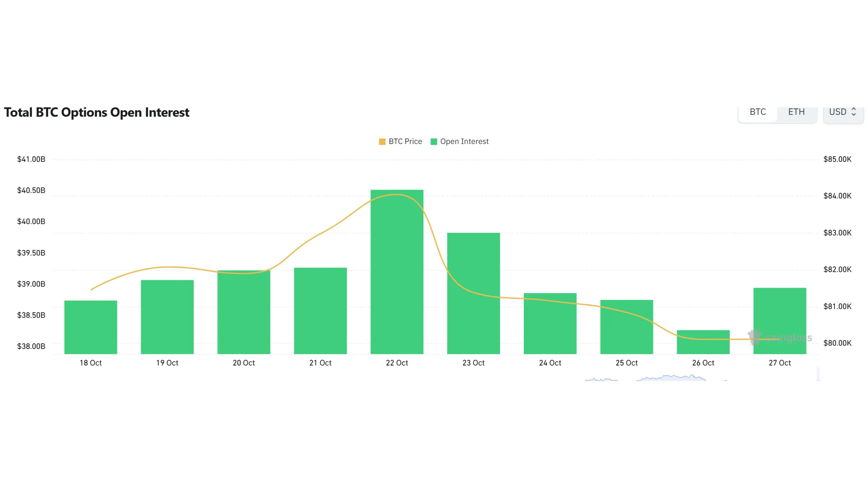
Task: Click the $85.00K price axis label
Action: 837,159
